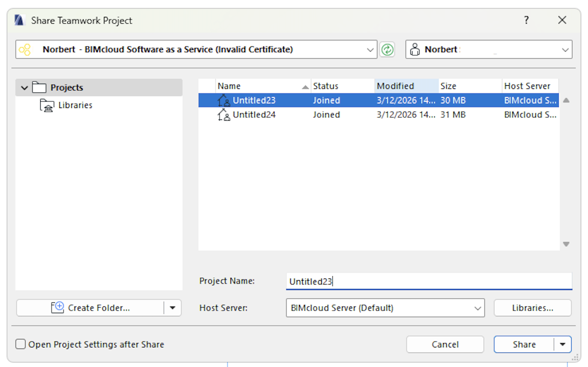Image resolution: width=588 pixels, height=367 pixels.
Task: Click the Norbert user avatar icon
Action: pos(415,49)
